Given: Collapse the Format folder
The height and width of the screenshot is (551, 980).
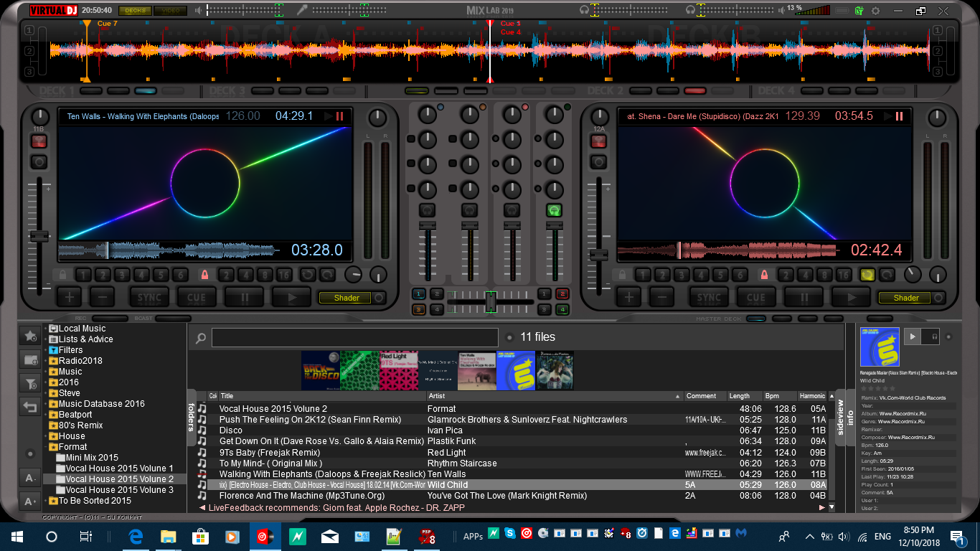Looking at the screenshot, I should [x=45, y=447].
